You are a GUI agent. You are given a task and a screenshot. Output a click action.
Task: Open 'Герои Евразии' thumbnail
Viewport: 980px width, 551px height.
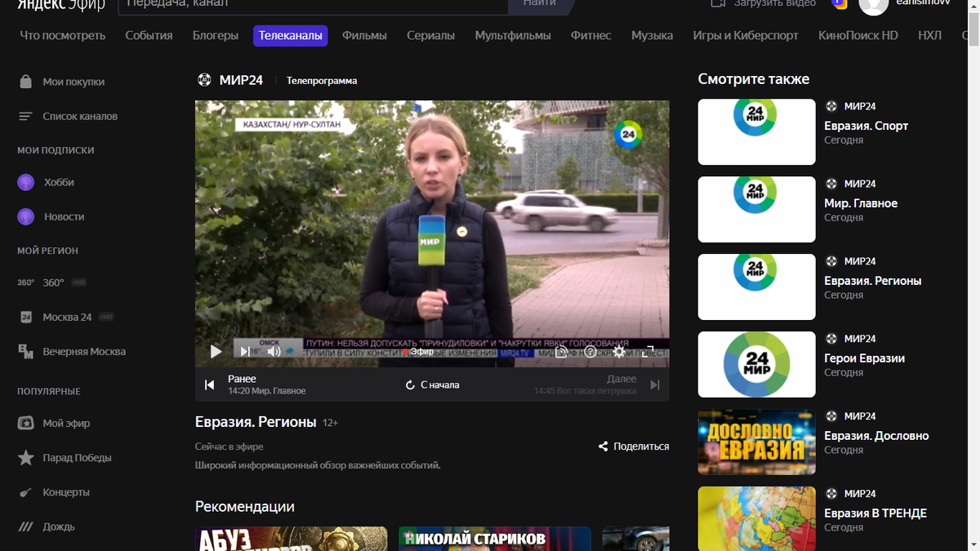pyautogui.click(x=756, y=364)
